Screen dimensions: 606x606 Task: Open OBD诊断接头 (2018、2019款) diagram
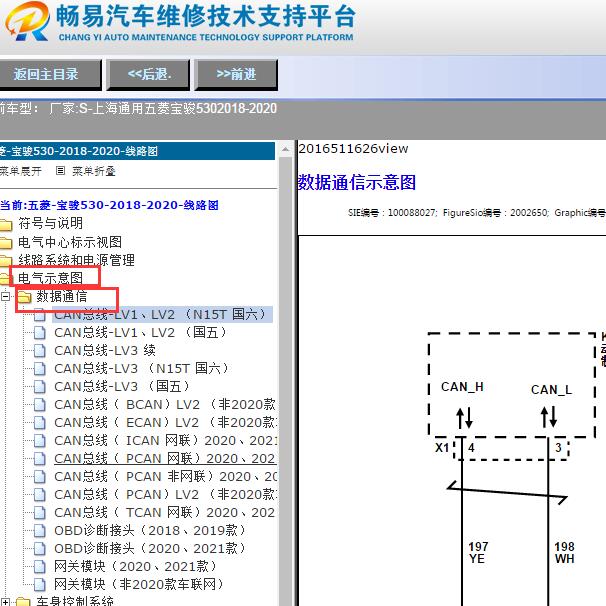click(150, 531)
